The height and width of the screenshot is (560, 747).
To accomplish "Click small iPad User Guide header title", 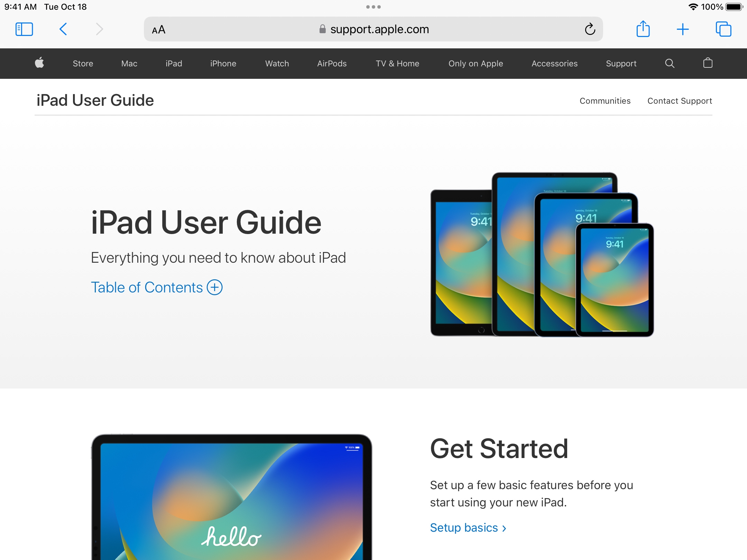I will [95, 100].
